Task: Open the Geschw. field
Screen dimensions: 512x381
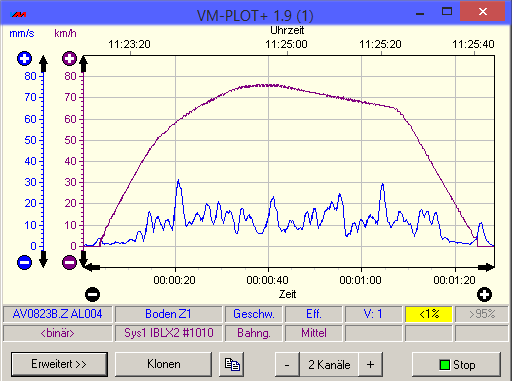Action: pos(254,314)
